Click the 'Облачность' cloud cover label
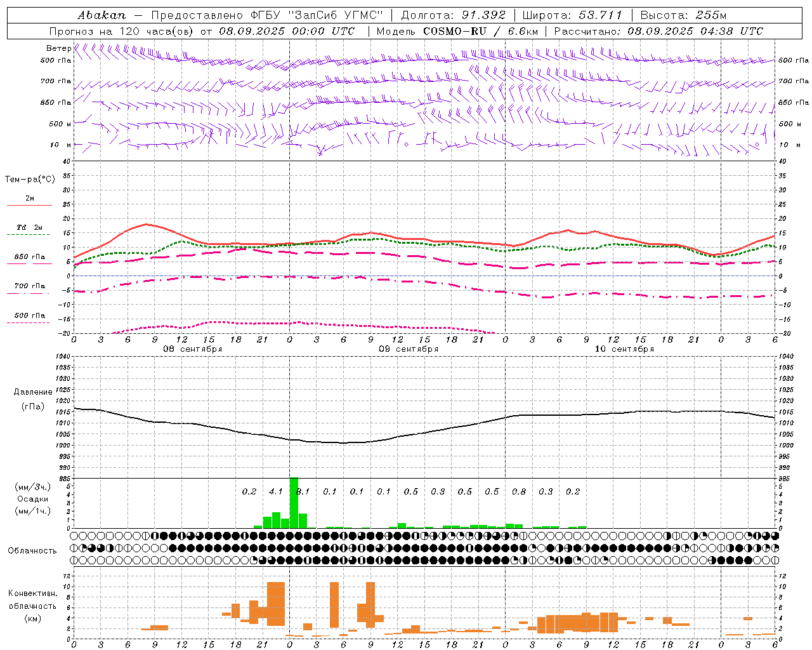This screenshot has height=650, width=812. [32, 551]
